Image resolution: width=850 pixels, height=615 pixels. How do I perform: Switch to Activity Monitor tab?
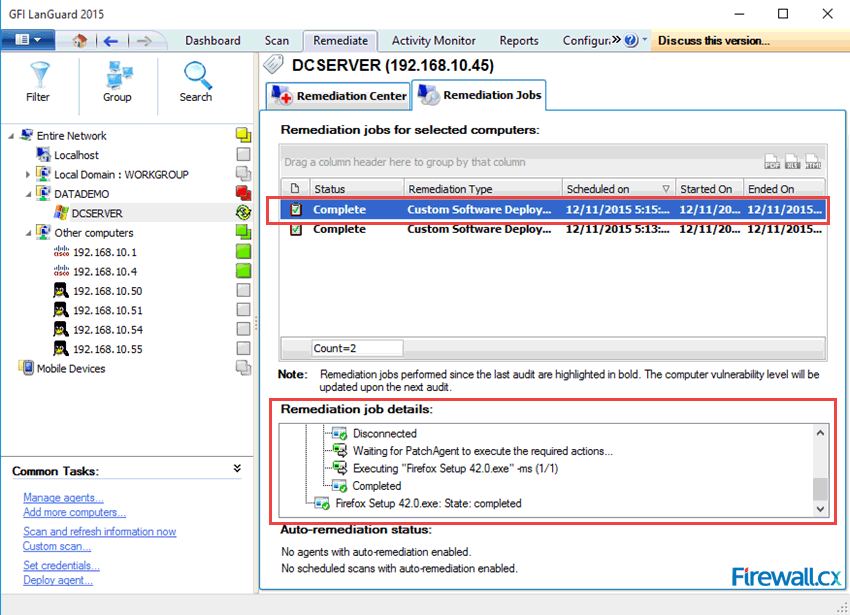434,41
